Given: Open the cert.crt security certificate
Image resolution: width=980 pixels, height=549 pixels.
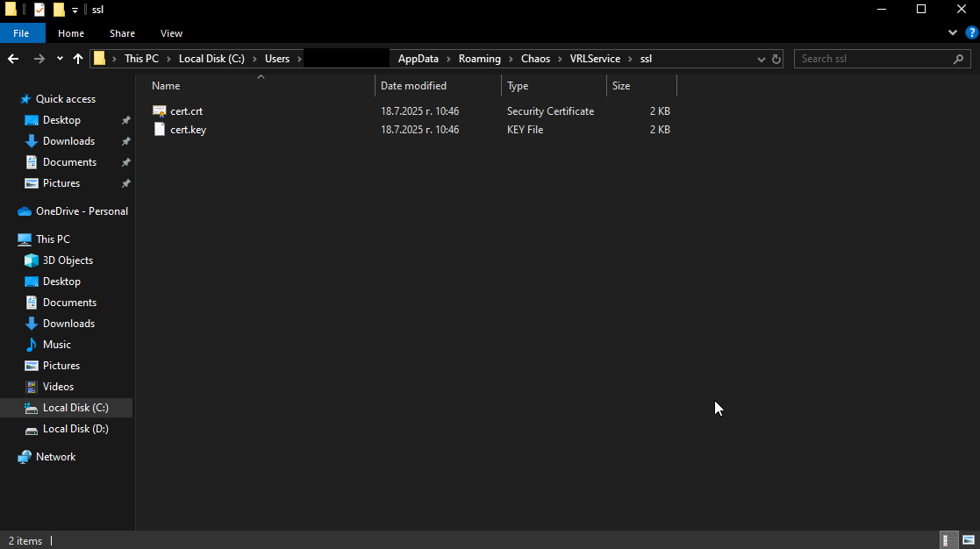Looking at the screenshot, I should coord(185,111).
